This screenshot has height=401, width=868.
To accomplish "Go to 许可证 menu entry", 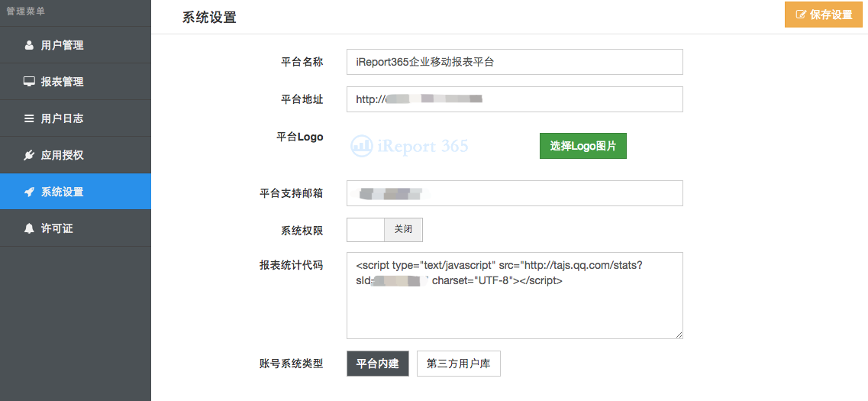I will click(57, 228).
